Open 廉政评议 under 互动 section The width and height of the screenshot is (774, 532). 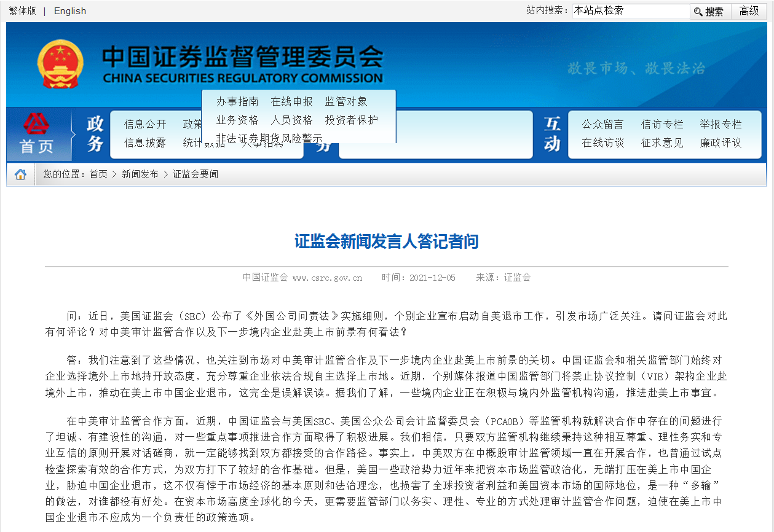[721, 143]
